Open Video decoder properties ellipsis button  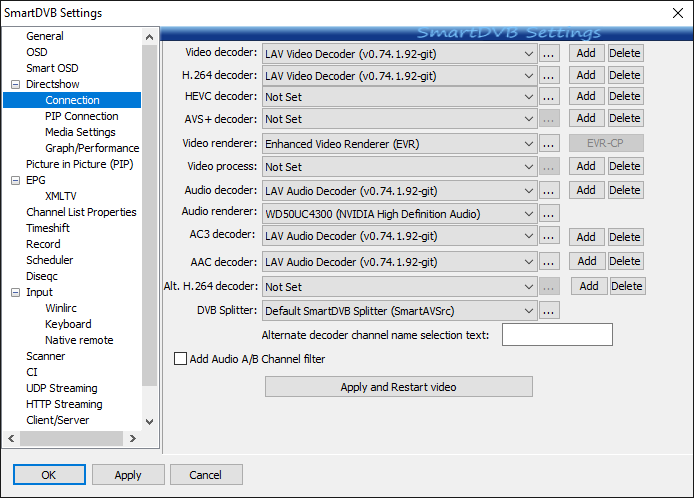pos(549,54)
